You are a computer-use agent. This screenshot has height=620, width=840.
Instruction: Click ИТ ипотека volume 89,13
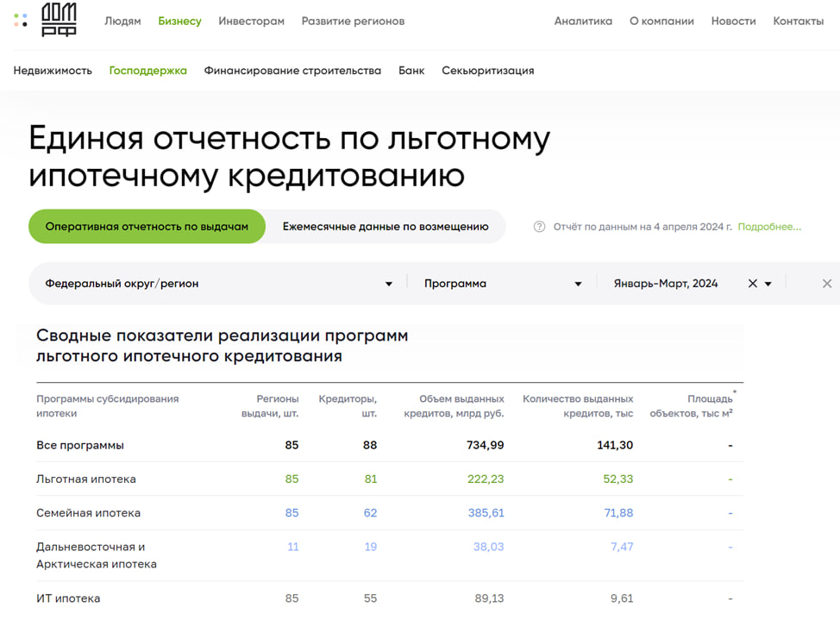point(489,598)
